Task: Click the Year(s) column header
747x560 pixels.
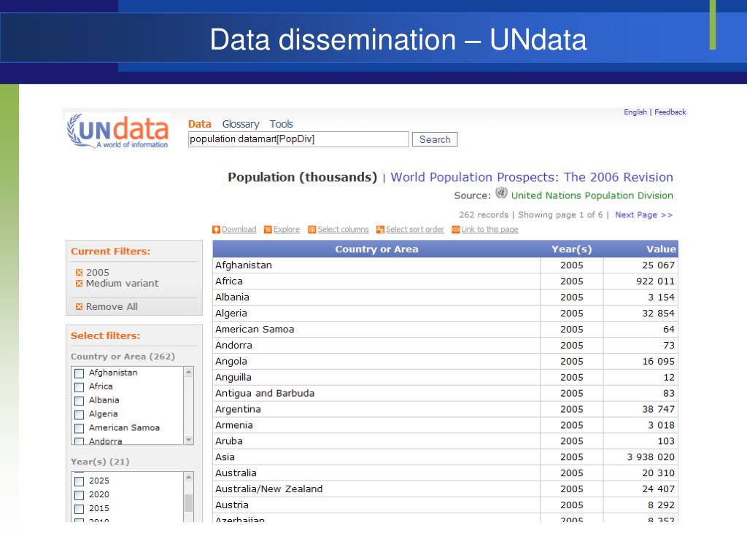Action: [x=572, y=249]
